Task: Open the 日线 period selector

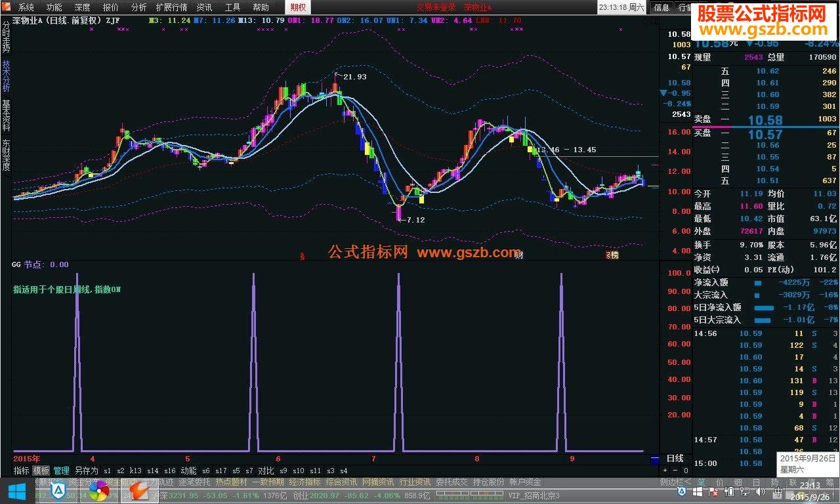Action: [x=675, y=458]
